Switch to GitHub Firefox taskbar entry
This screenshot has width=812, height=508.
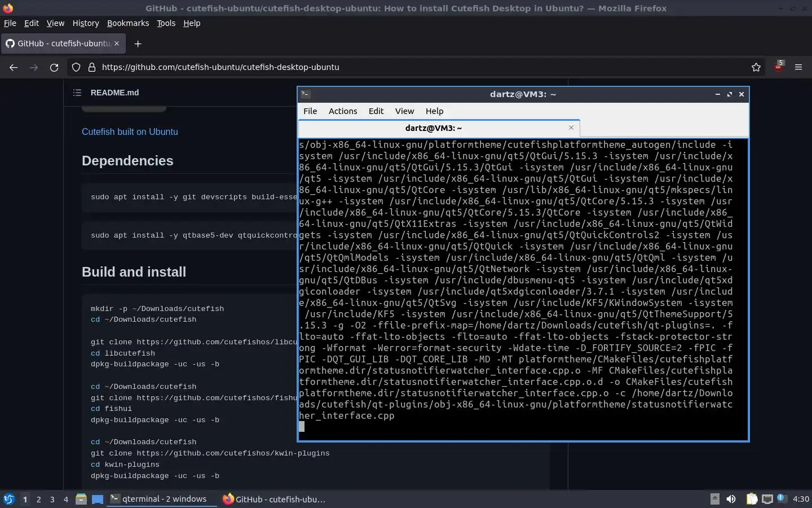click(275, 499)
